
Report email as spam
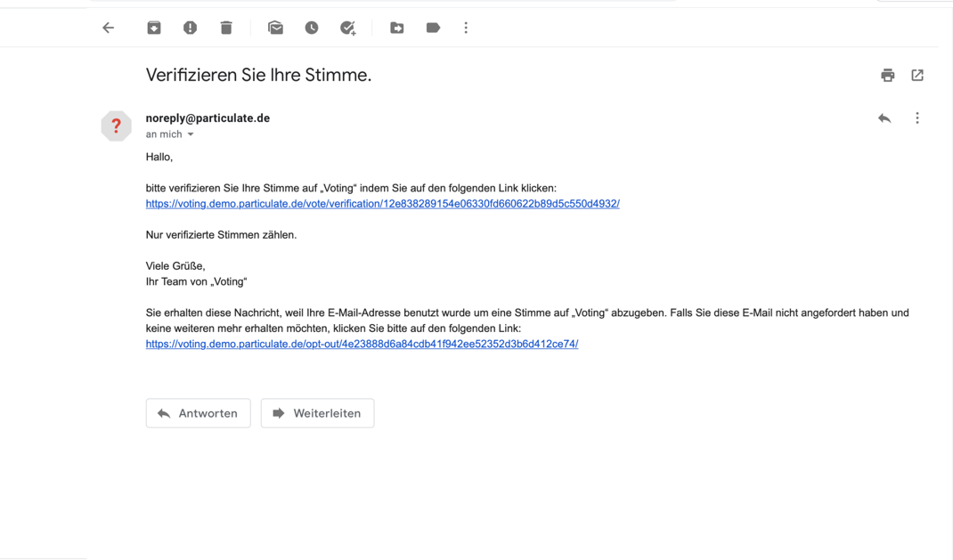[x=190, y=28]
